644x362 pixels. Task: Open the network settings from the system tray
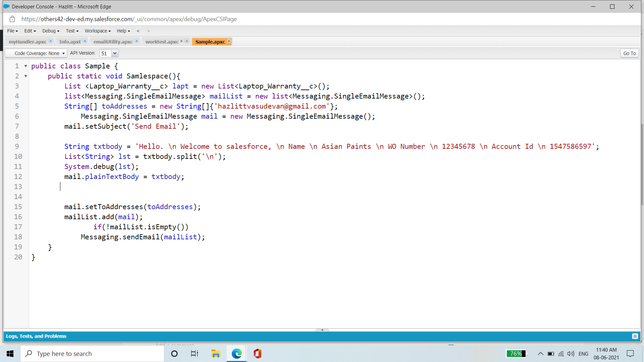pos(561,353)
